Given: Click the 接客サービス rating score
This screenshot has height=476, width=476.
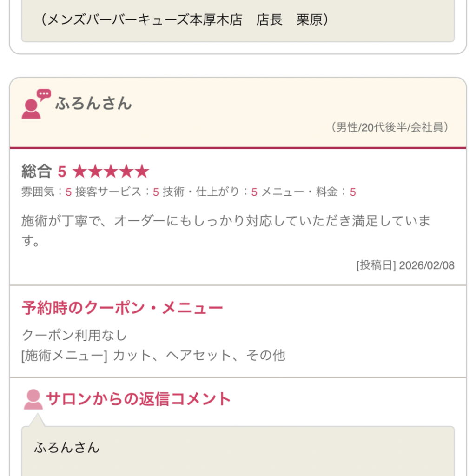Looking at the screenshot, I should click(156, 192).
